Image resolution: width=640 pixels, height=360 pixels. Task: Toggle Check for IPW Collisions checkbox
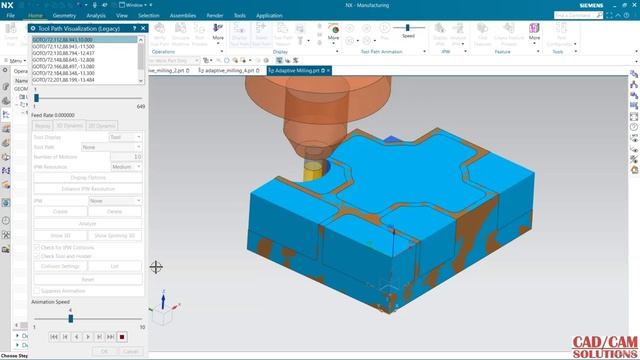[x=36, y=248]
